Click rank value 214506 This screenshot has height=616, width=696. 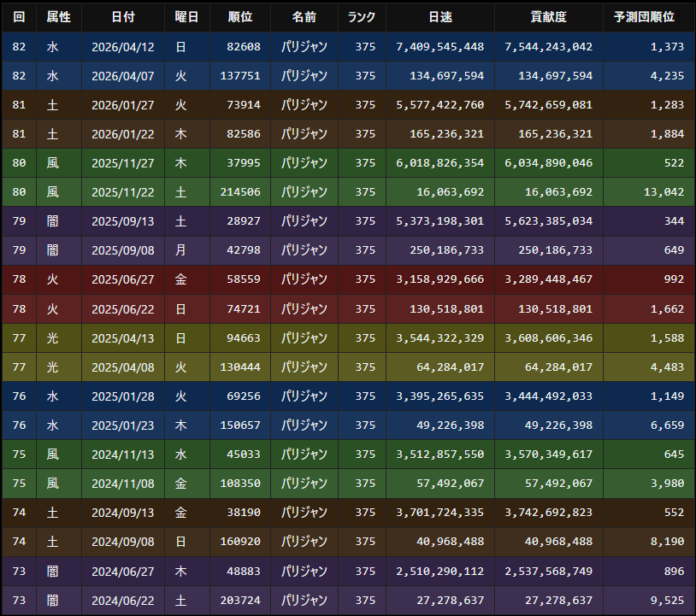point(240,192)
